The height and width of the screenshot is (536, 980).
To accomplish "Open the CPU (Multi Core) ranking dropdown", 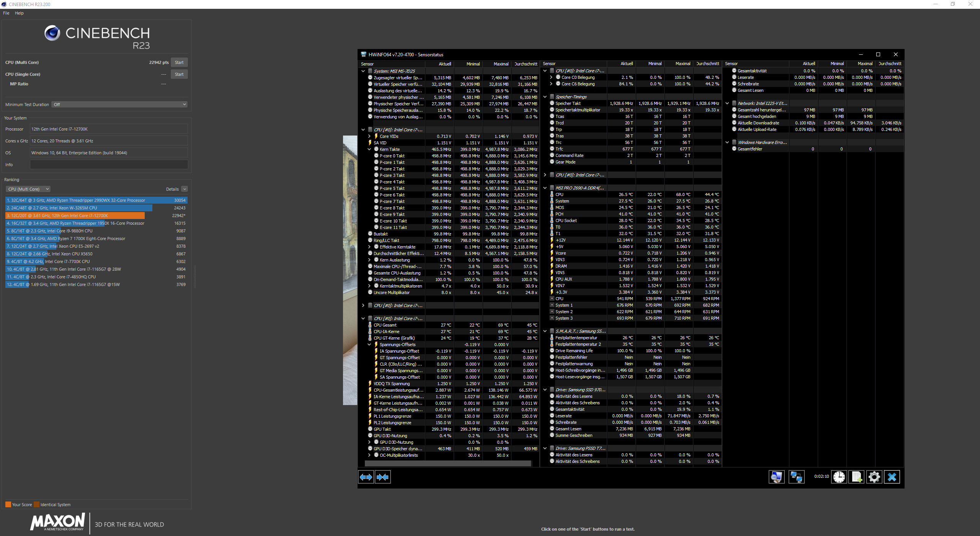I will (x=28, y=189).
